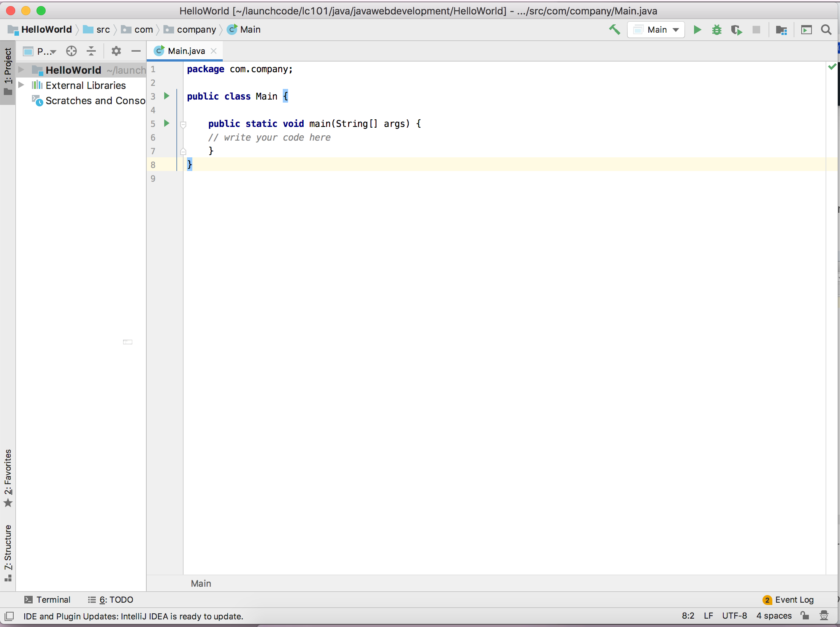Collapse main method fold marker line 5
840x627 pixels.
(x=183, y=124)
